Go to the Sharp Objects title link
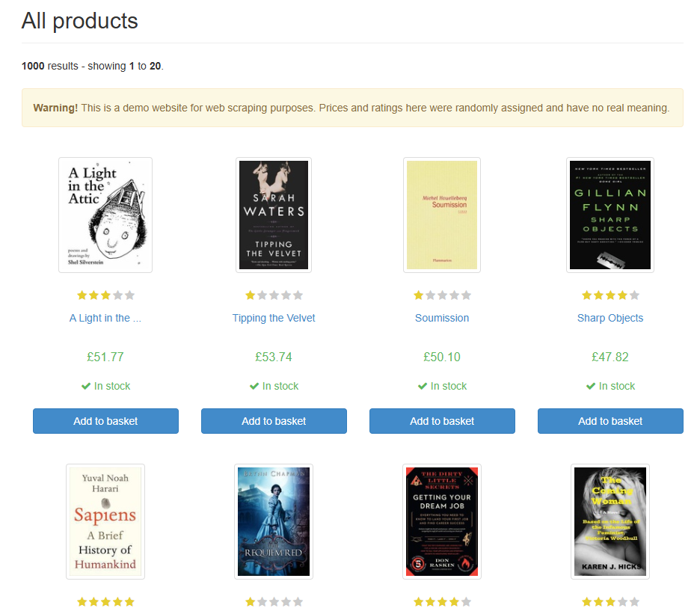 click(x=610, y=318)
